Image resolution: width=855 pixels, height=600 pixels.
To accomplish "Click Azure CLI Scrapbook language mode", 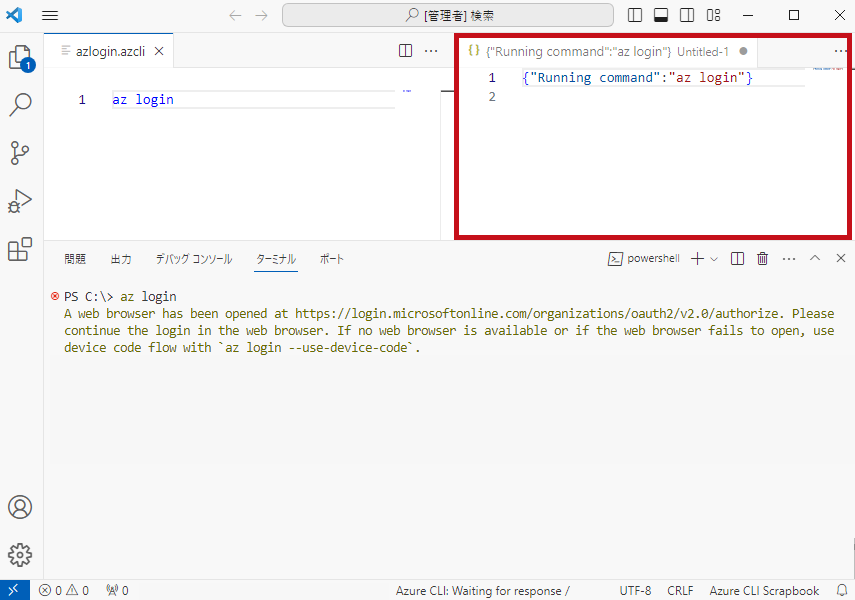I will pos(764,591).
